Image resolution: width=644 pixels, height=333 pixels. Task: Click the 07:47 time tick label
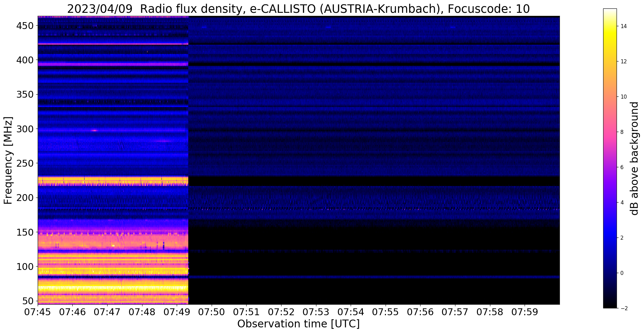(108, 312)
